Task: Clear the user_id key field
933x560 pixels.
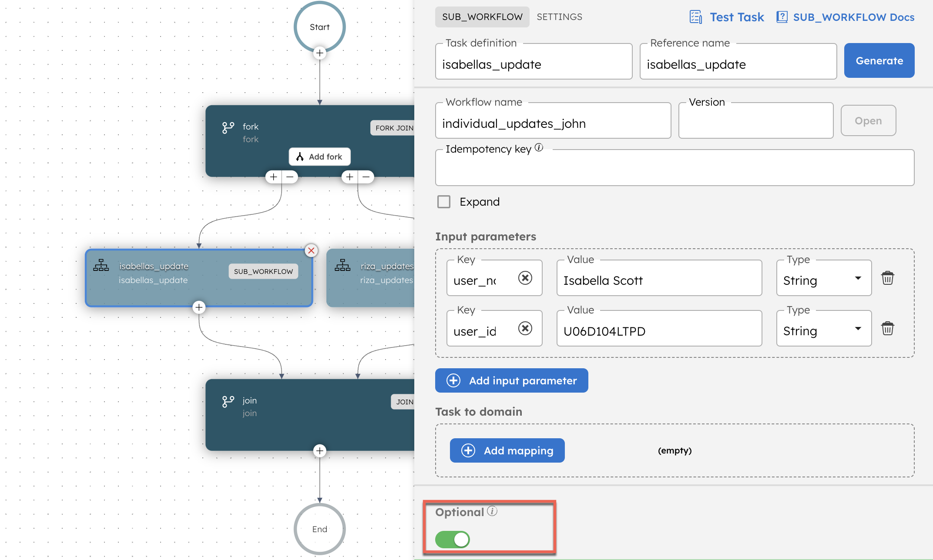Action: click(525, 328)
